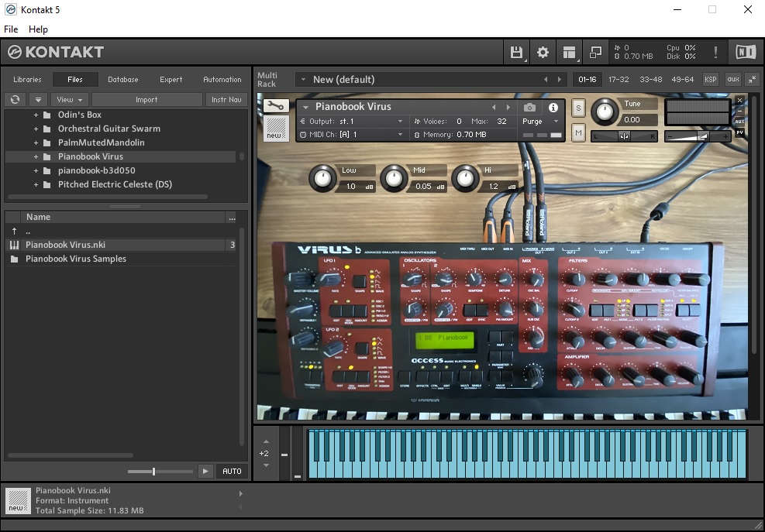Go to next multi with New (default) right arrow
This screenshot has width=765, height=532.
click(559, 80)
